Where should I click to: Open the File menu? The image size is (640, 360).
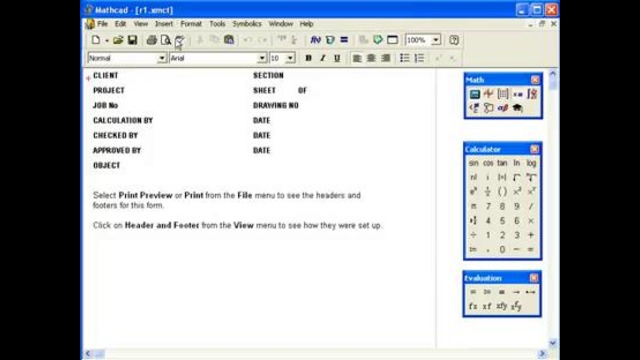tap(102, 24)
